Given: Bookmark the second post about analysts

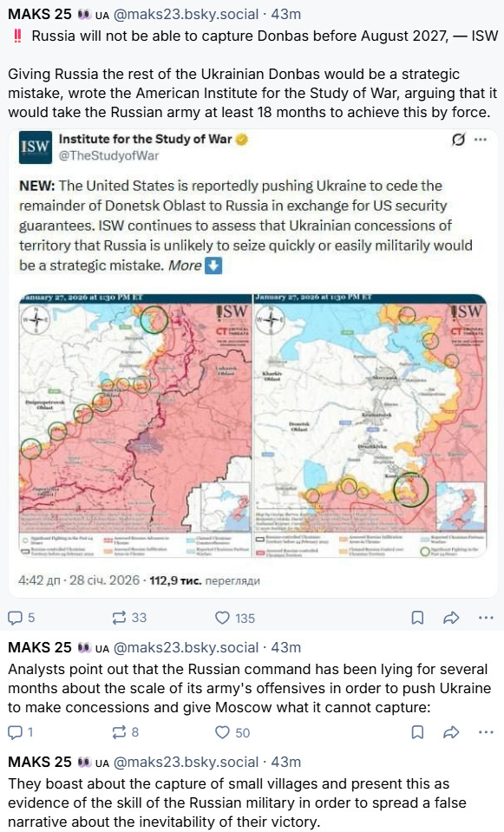Looking at the screenshot, I should [x=417, y=732].
